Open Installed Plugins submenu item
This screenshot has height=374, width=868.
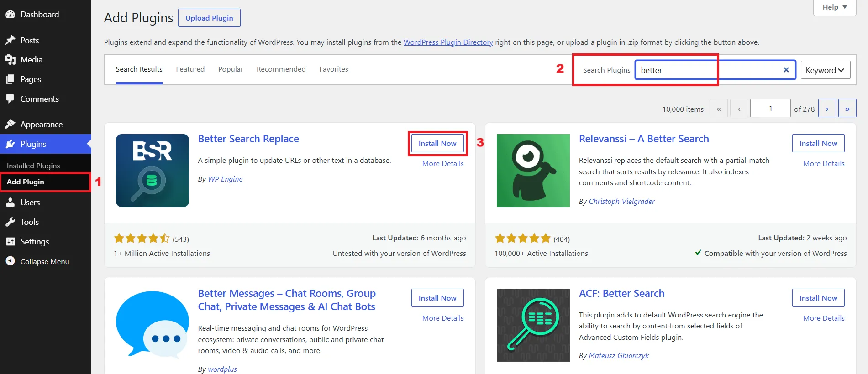[x=33, y=166]
